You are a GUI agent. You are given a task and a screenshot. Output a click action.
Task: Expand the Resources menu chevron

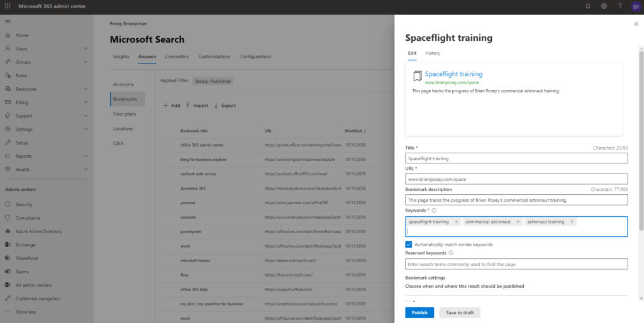coord(86,89)
